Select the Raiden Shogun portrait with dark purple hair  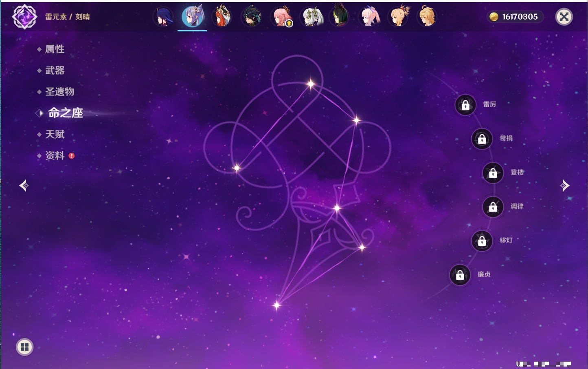[163, 17]
